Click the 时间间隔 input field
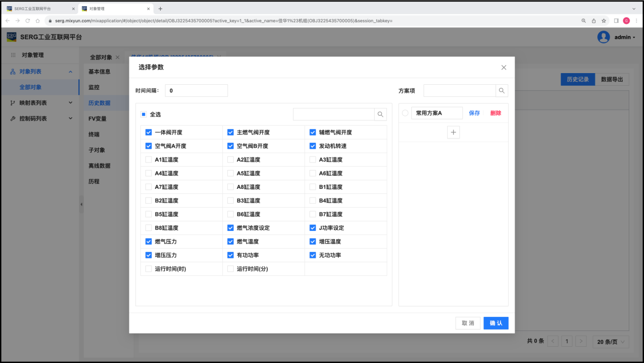 pyautogui.click(x=196, y=90)
